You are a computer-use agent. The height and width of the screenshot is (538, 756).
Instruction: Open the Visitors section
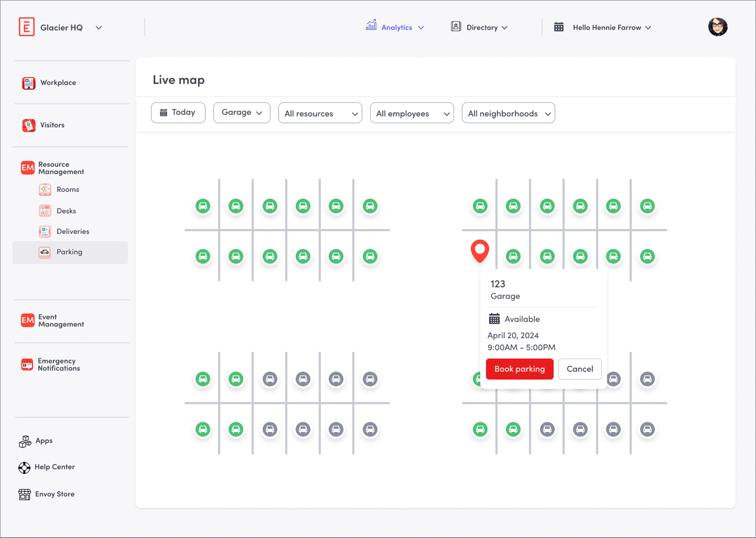coord(43,125)
